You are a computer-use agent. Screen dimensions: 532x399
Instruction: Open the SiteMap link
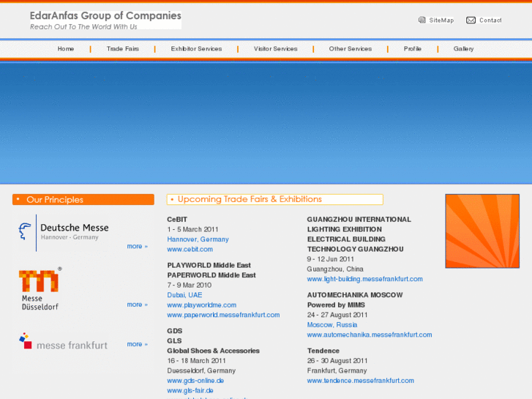point(441,20)
